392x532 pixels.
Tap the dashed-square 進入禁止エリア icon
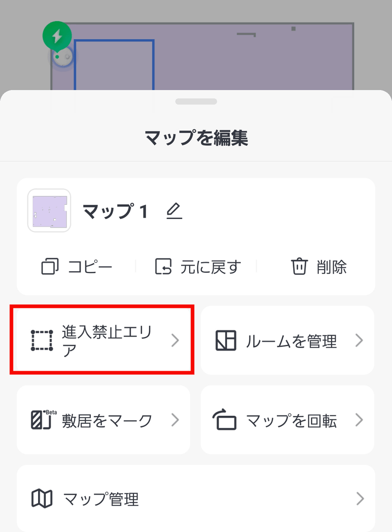point(42,340)
